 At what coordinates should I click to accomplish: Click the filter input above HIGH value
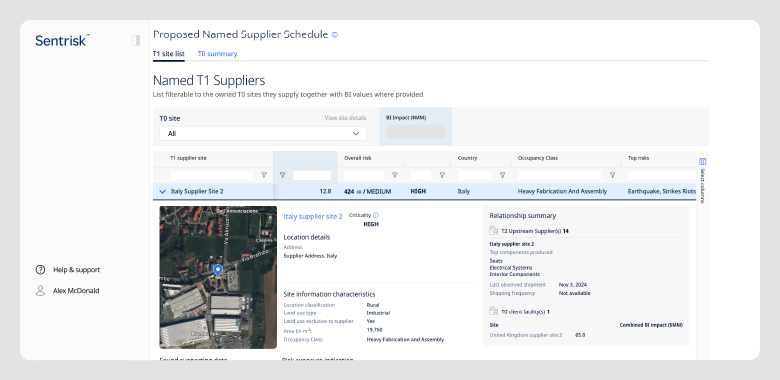coord(421,175)
